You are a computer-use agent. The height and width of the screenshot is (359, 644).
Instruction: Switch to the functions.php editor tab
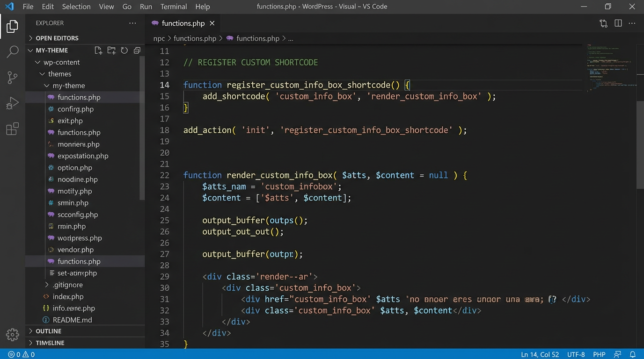[183, 23]
